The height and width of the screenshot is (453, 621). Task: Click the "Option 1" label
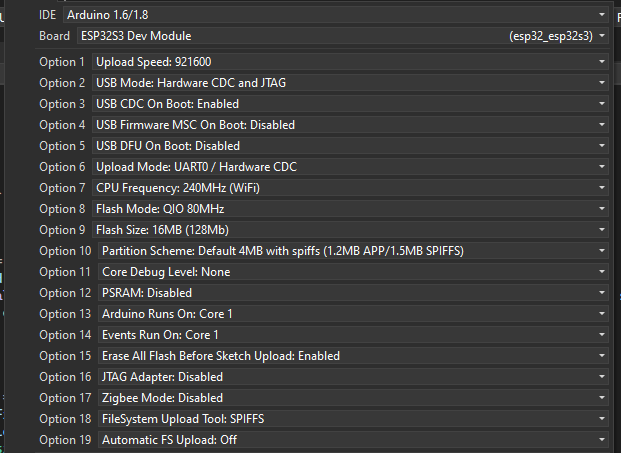point(62,62)
